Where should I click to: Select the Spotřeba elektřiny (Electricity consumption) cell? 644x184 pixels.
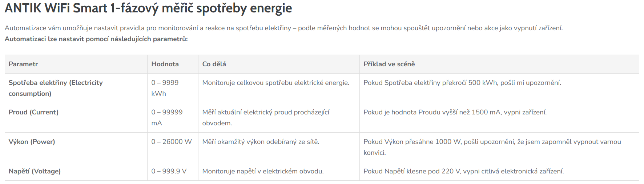click(x=56, y=88)
